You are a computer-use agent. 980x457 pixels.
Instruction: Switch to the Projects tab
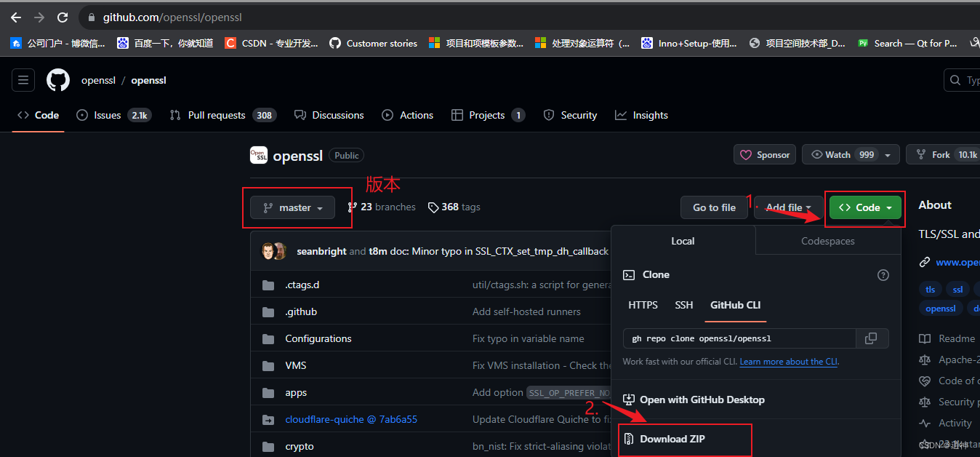point(488,115)
